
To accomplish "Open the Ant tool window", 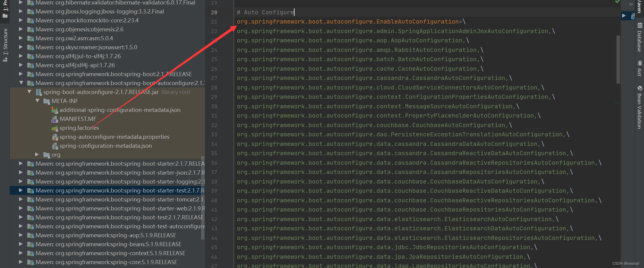I will 640,68.
